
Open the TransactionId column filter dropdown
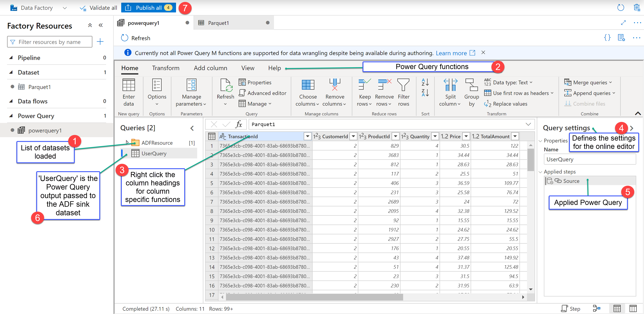pos(307,136)
